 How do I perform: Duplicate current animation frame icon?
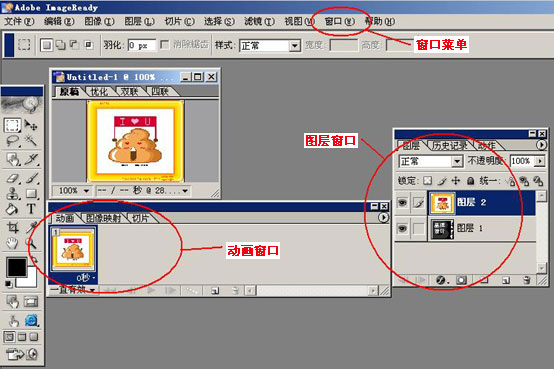click(x=215, y=291)
